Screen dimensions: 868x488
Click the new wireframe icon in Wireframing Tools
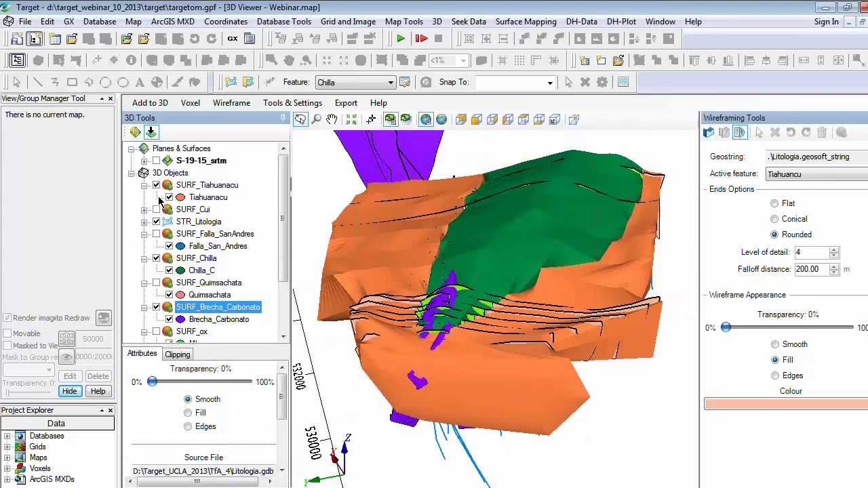pos(709,133)
